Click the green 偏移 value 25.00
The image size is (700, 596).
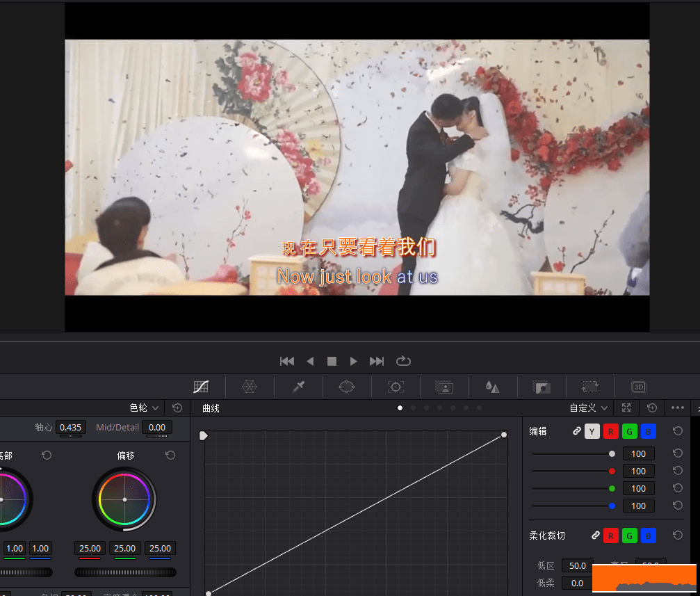point(124,548)
